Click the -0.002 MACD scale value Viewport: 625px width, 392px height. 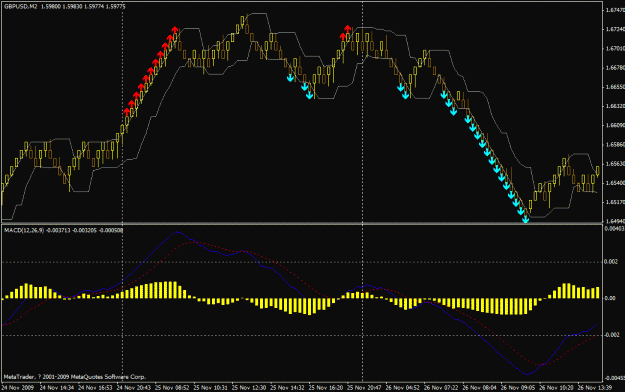[x=612, y=335]
